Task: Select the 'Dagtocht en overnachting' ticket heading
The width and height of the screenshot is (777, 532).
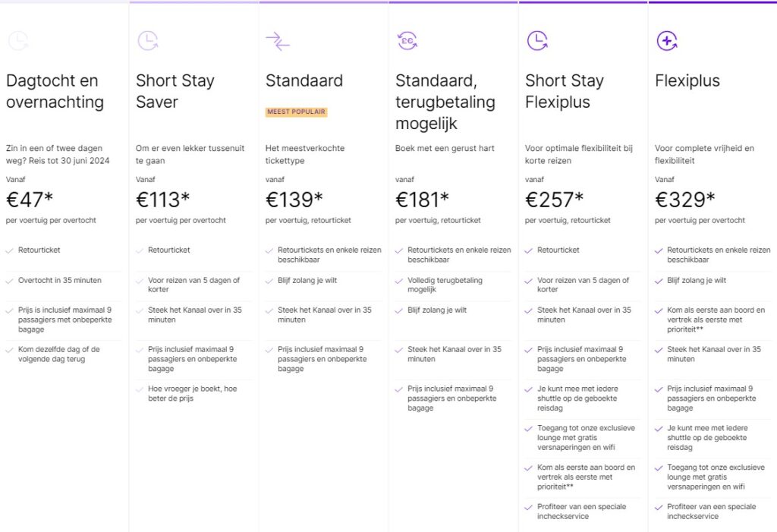Action: (x=53, y=91)
